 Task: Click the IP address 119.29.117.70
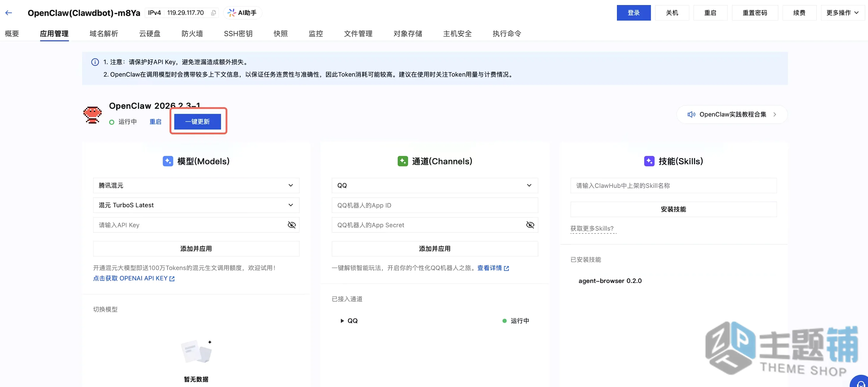(185, 13)
